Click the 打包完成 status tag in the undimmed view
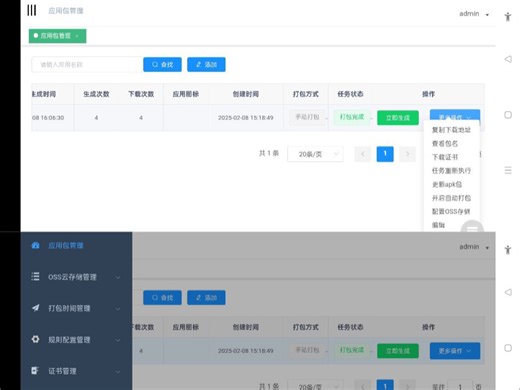 tap(352, 117)
